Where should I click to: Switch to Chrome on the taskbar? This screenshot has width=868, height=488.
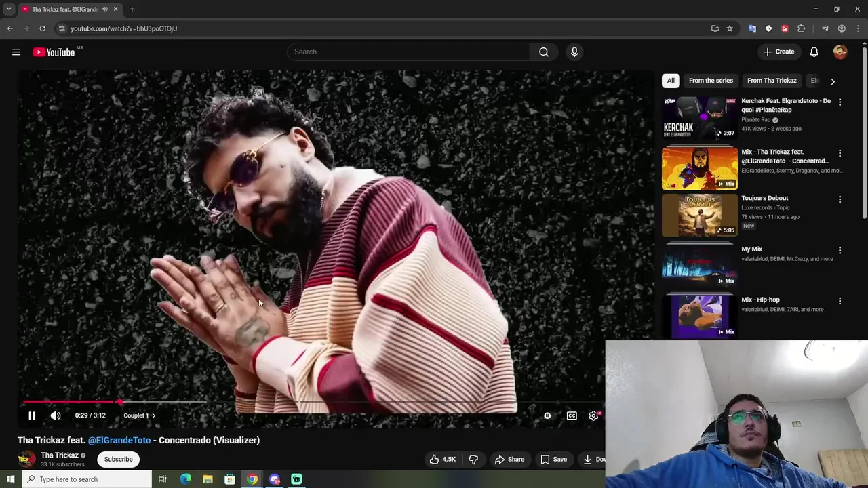click(252, 479)
